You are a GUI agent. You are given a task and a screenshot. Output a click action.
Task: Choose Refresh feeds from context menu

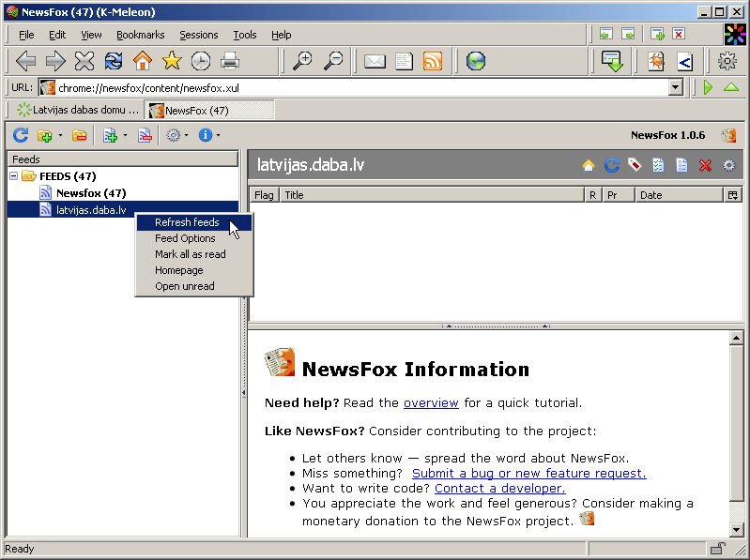pyautogui.click(x=194, y=222)
